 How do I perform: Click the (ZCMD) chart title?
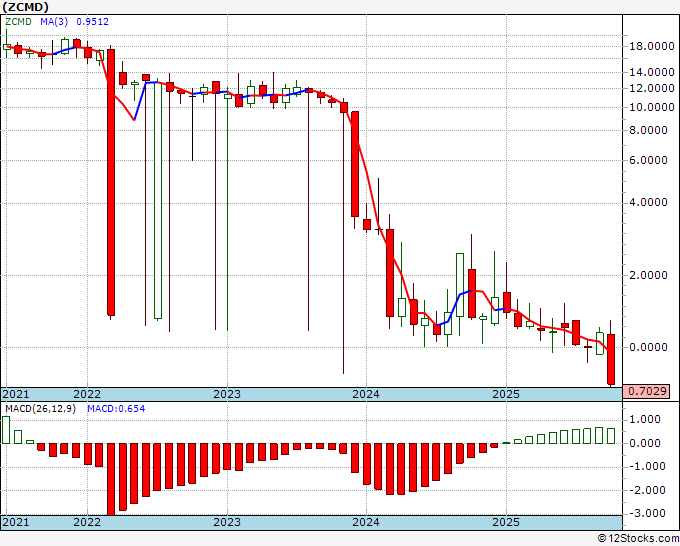(x=26, y=7)
